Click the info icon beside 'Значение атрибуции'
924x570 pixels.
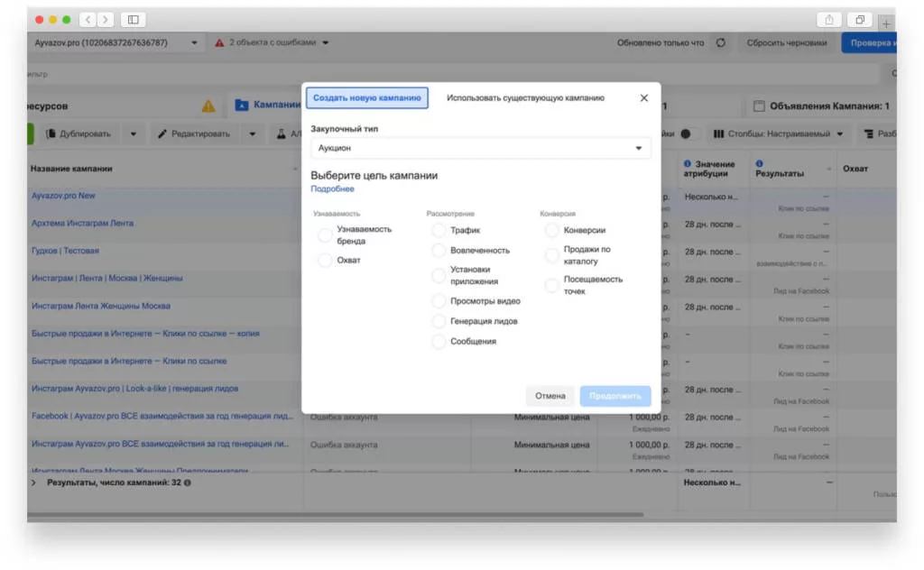click(x=687, y=164)
